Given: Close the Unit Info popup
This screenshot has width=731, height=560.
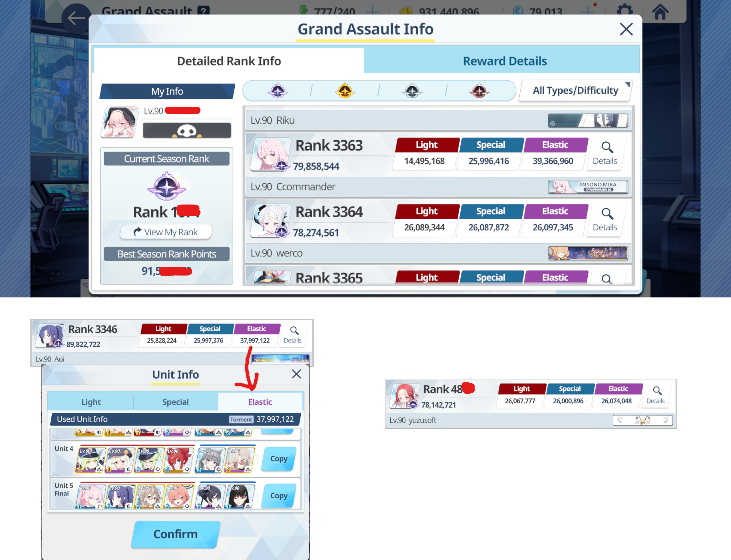Looking at the screenshot, I should pyautogui.click(x=296, y=374).
